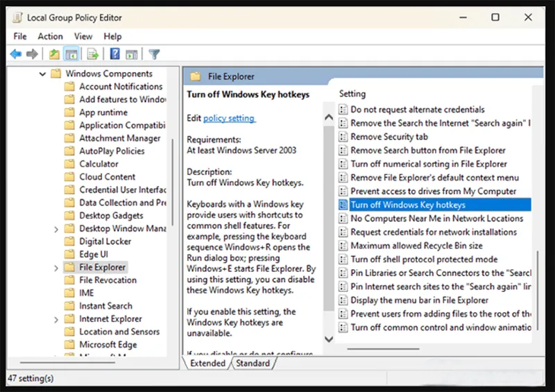
Task: Select the Desktop Gadgets folder
Action: coord(111,215)
